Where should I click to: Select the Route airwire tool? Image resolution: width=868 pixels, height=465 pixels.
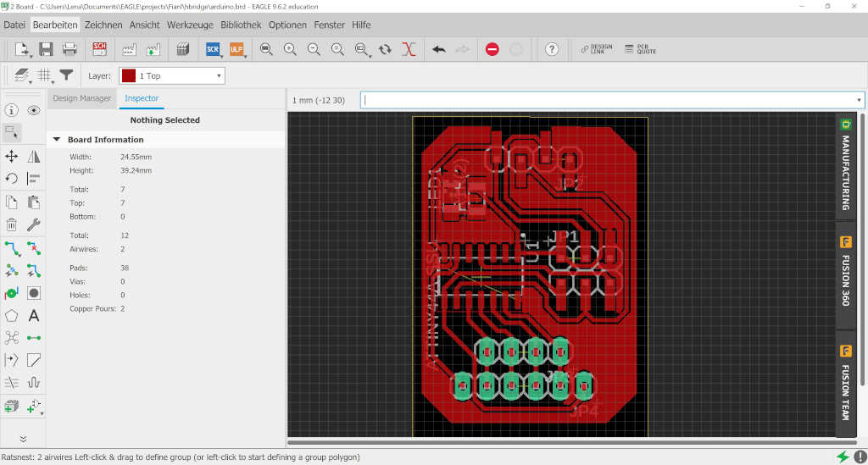tap(12, 248)
